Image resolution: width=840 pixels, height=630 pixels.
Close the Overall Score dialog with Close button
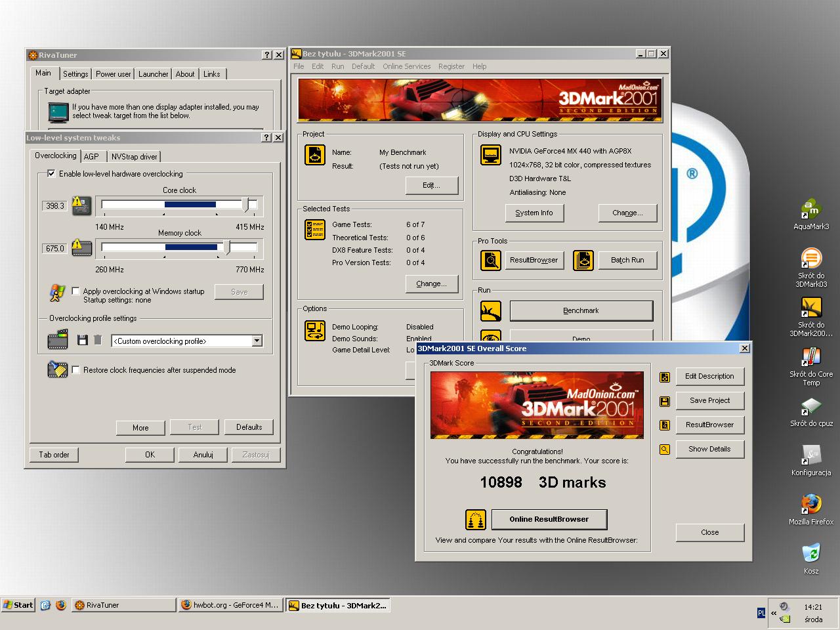click(x=709, y=532)
